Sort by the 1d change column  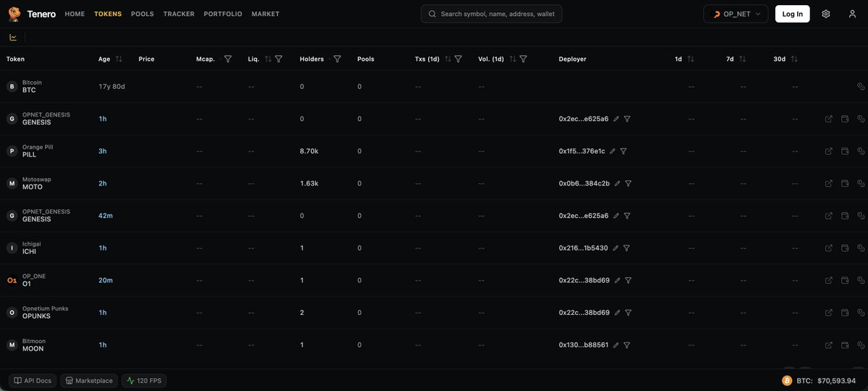[690, 59]
